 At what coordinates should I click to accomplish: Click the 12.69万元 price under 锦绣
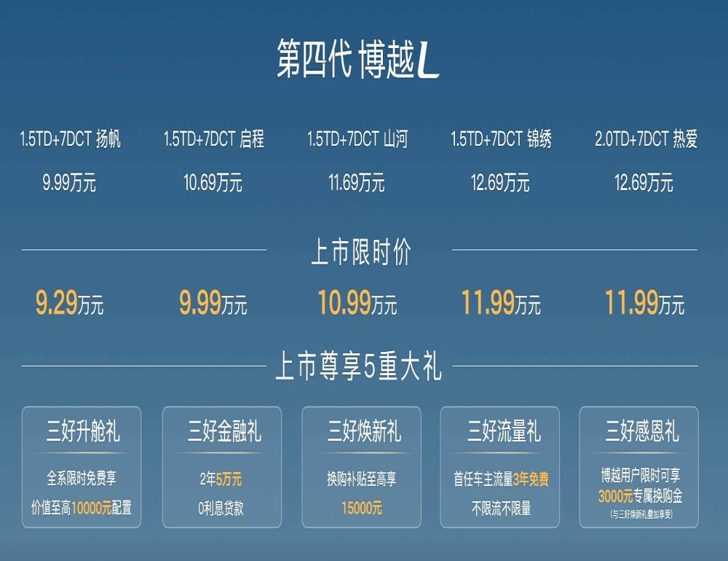(500, 182)
